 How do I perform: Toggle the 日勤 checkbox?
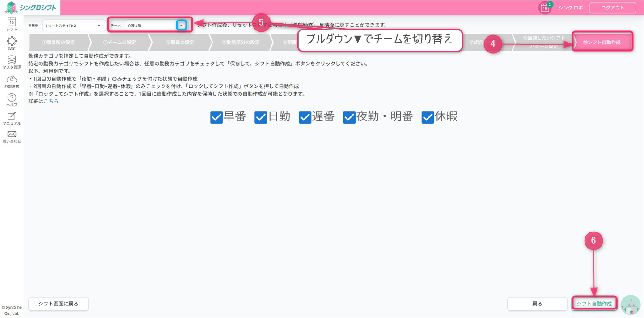[x=261, y=117]
